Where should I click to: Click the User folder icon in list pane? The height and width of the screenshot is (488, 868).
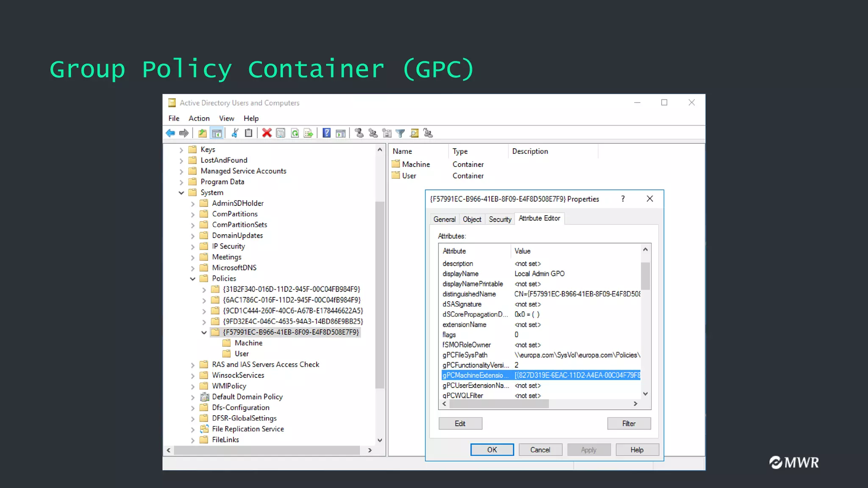[396, 175]
